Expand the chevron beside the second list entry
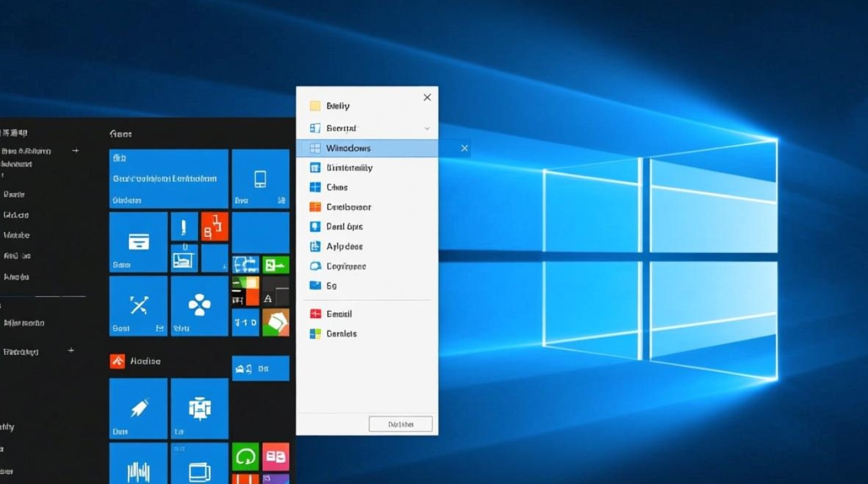 point(426,128)
